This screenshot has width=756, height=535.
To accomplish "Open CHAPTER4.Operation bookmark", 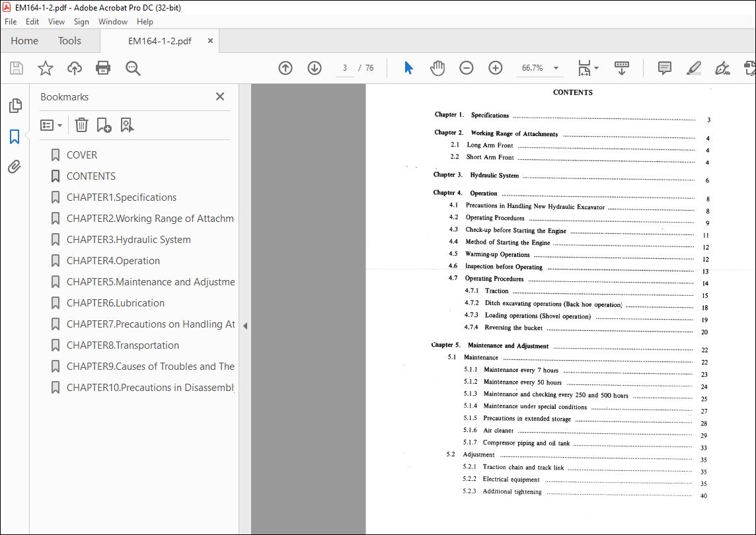I will [113, 261].
